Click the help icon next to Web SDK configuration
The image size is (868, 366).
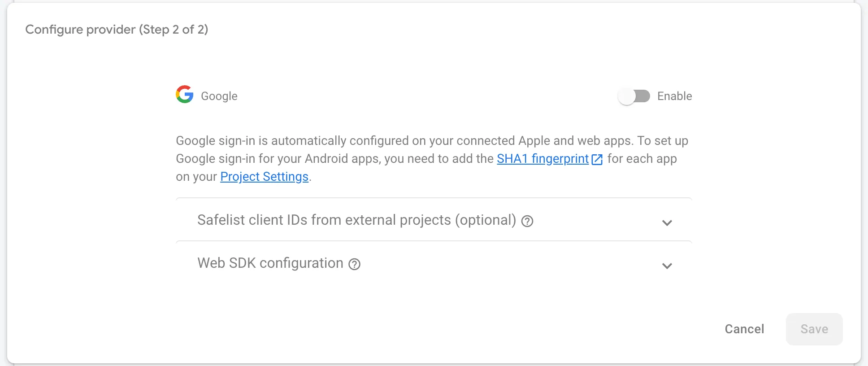click(354, 264)
